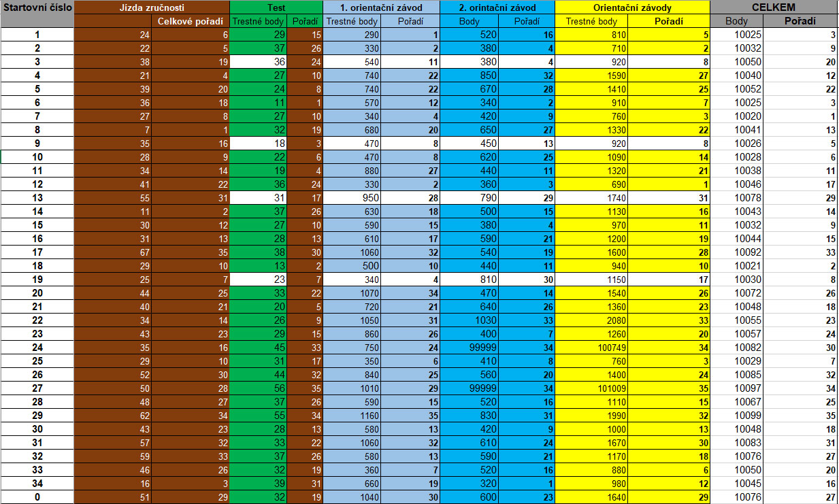The height and width of the screenshot is (504, 839).
Task: Select CELKEM Pořadí cell 1 in row 7
Action: click(x=801, y=116)
